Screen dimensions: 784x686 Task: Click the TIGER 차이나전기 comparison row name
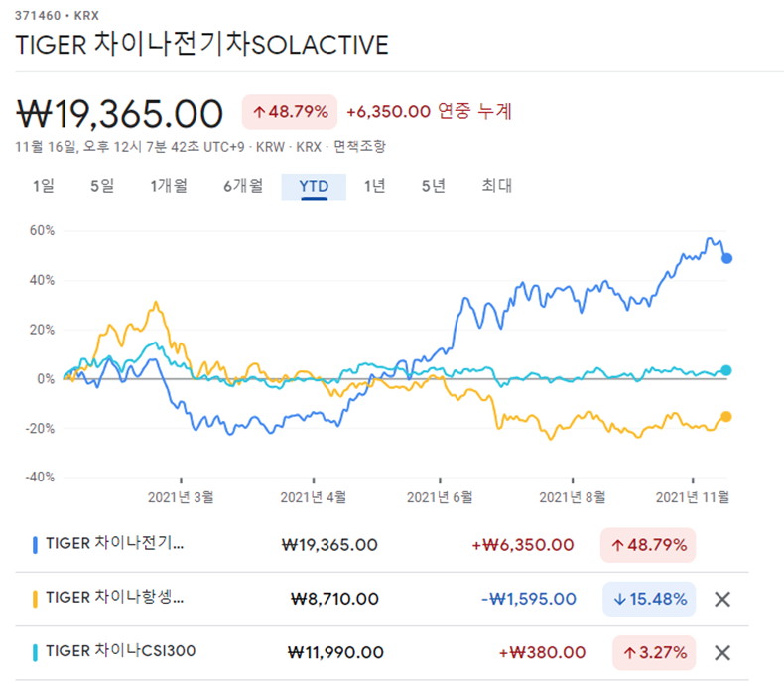[115, 543]
